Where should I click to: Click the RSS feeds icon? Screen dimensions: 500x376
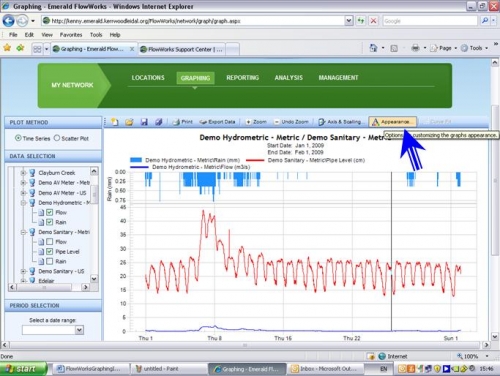click(394, 49)
